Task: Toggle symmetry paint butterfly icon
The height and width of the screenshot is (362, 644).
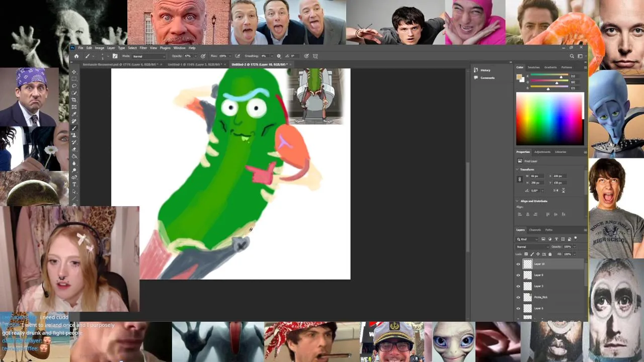Action: pos(315,56)
